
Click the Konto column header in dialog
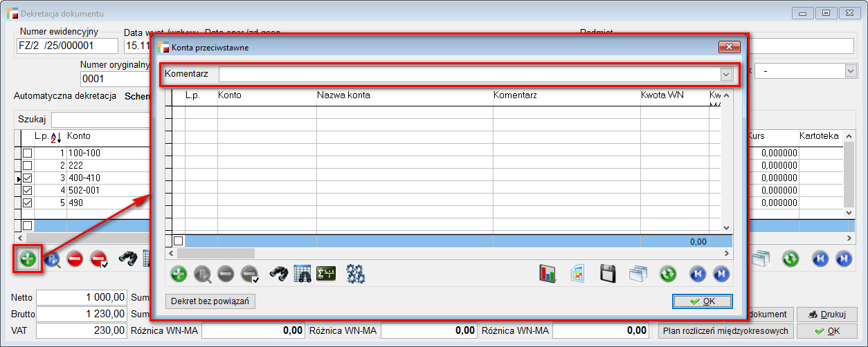point(230,95)
